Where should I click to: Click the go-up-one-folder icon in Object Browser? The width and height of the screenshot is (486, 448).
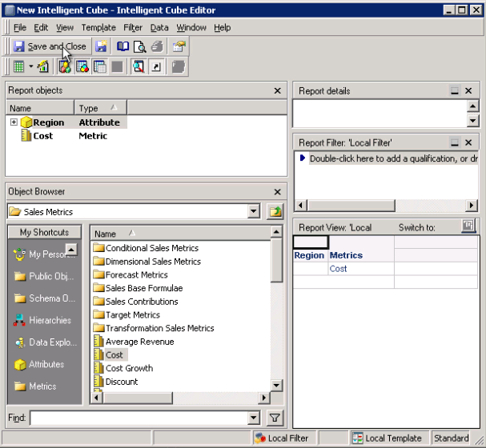[x=275, y=211]
